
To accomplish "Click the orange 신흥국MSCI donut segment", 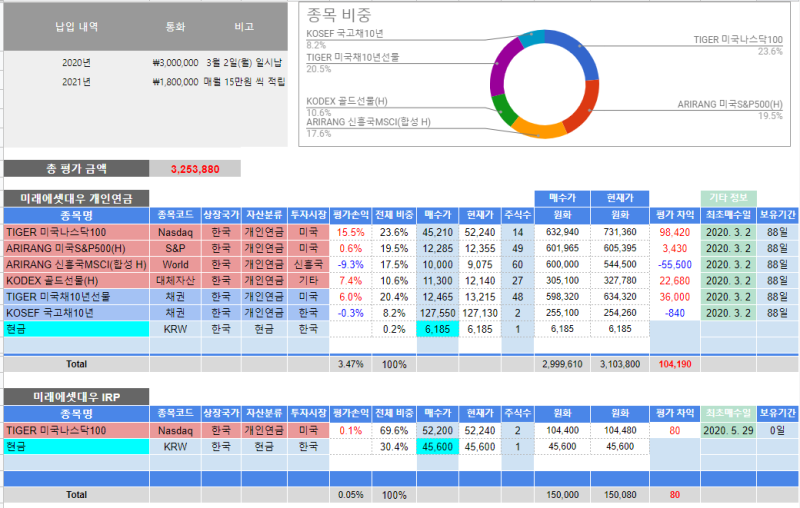I will pyautogui.click(x=538, y=130).
